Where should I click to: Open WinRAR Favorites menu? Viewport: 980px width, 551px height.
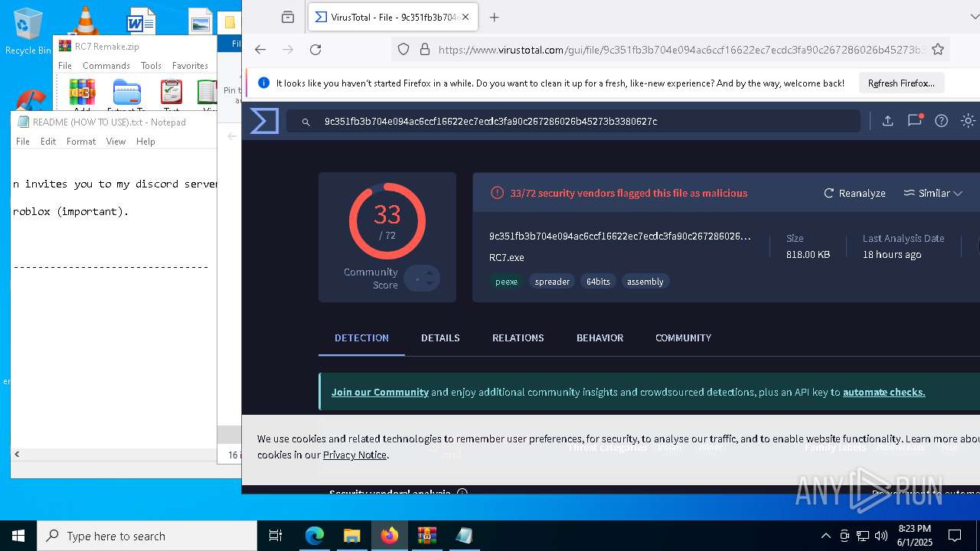190,66
